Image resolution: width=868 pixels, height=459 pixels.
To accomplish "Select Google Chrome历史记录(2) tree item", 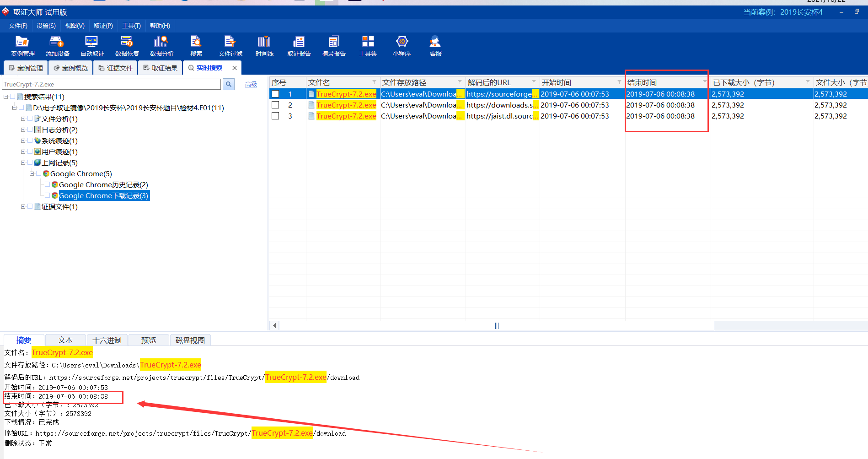I will point(103,184).
